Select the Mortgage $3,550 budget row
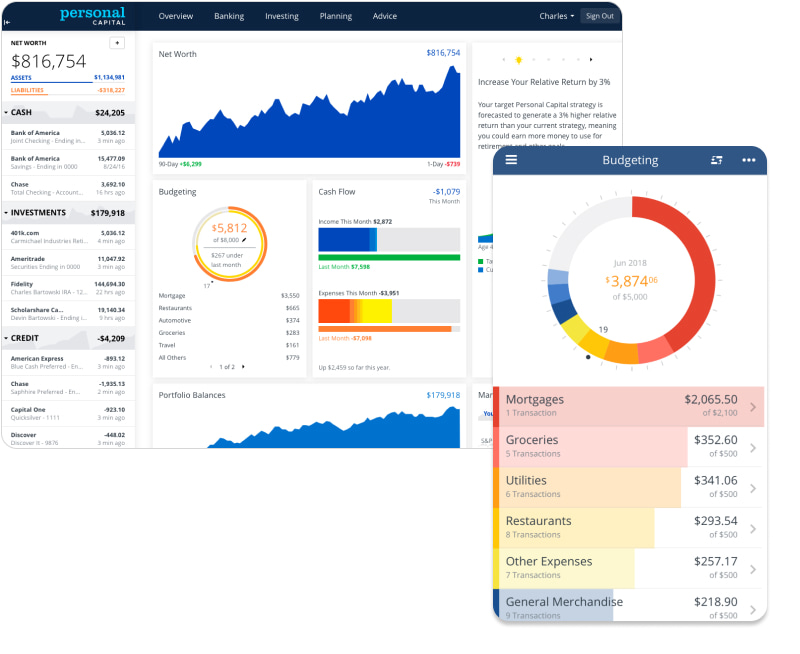This screenshot has width=800, height=654. pyautogui.click(x=229, y=296)
